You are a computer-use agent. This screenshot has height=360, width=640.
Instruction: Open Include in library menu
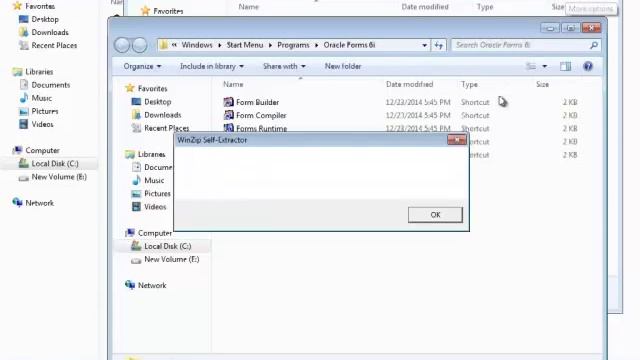[211, 66]
